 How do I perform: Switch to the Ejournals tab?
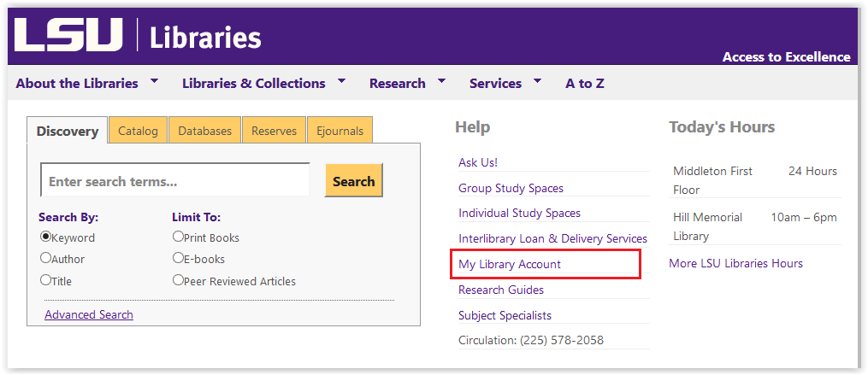point(340,131)
